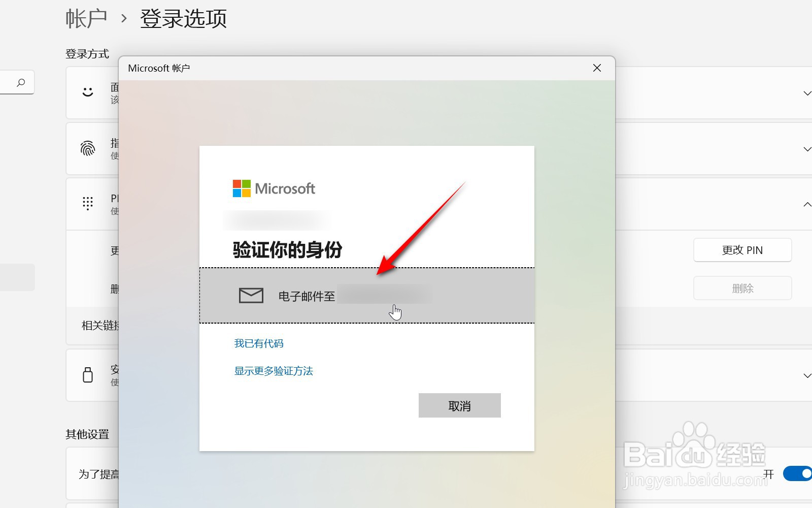
Task: Click 取消 in the verification dialog
Action: (460, 405)
